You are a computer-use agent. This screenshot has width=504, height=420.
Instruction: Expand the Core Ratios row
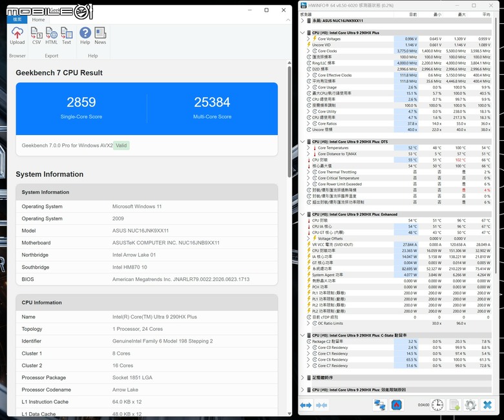coord(308,123)
